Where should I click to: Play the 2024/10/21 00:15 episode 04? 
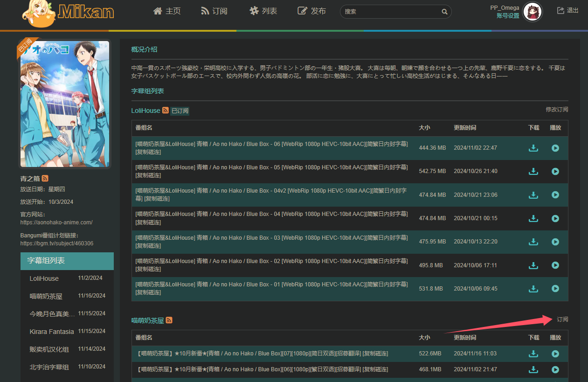click(x=555, y=218)
